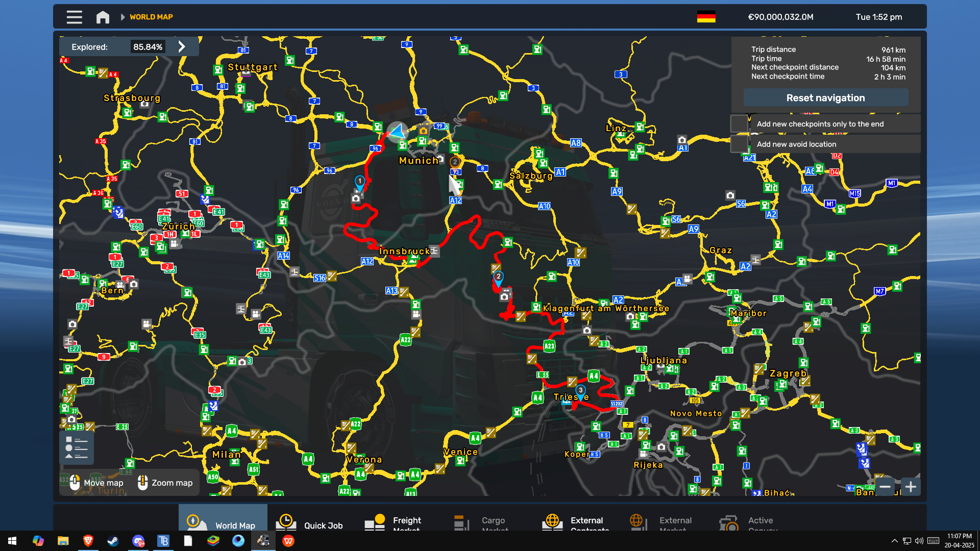Image resolution: width=980 pixels, height=551 pixels.
Task: Click the Innsbruck city label
Action: tap(404, 251)
